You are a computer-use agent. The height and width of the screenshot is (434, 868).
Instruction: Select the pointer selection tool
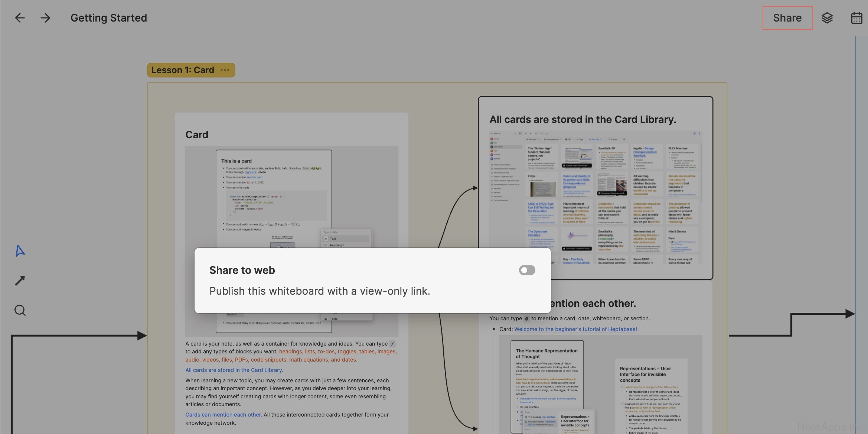coord(20,251)
